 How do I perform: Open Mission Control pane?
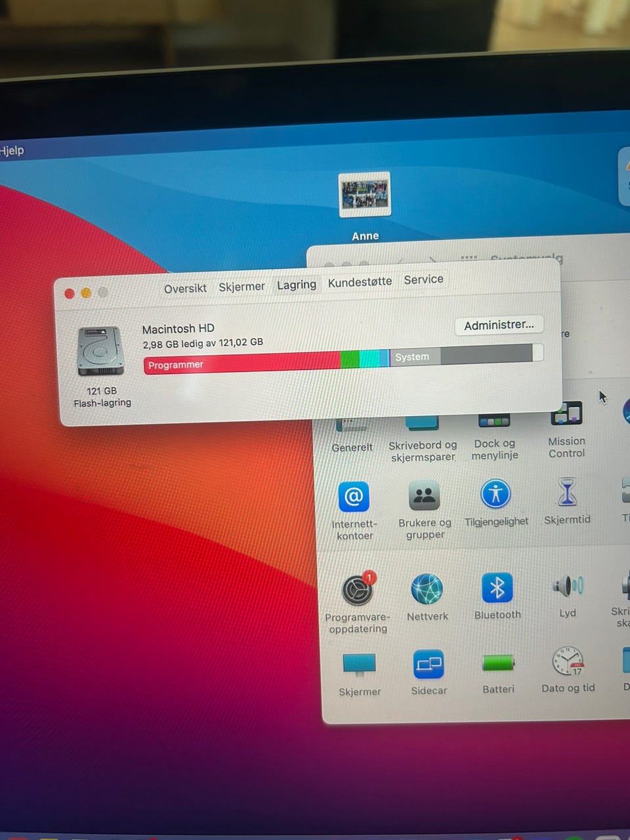click(567, 430)
